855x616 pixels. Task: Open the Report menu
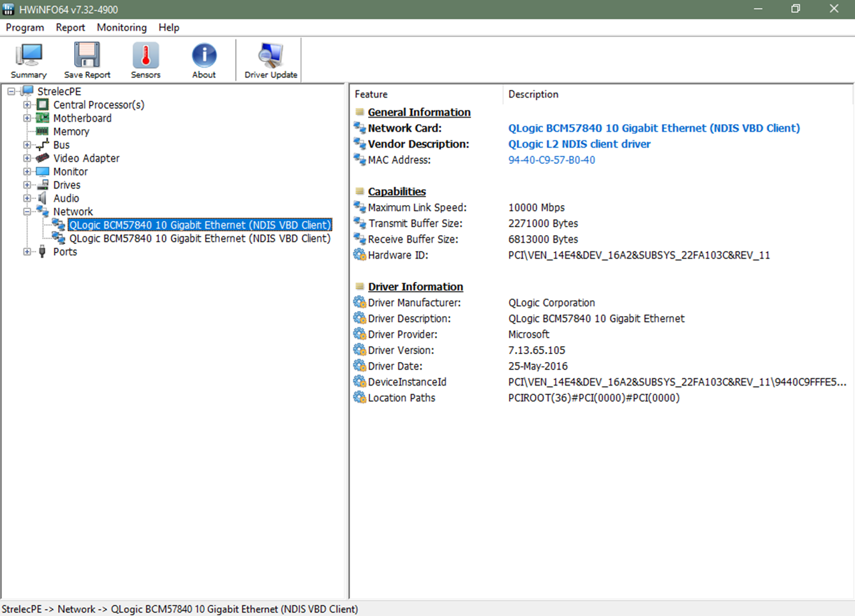click(x=70, y=27)
